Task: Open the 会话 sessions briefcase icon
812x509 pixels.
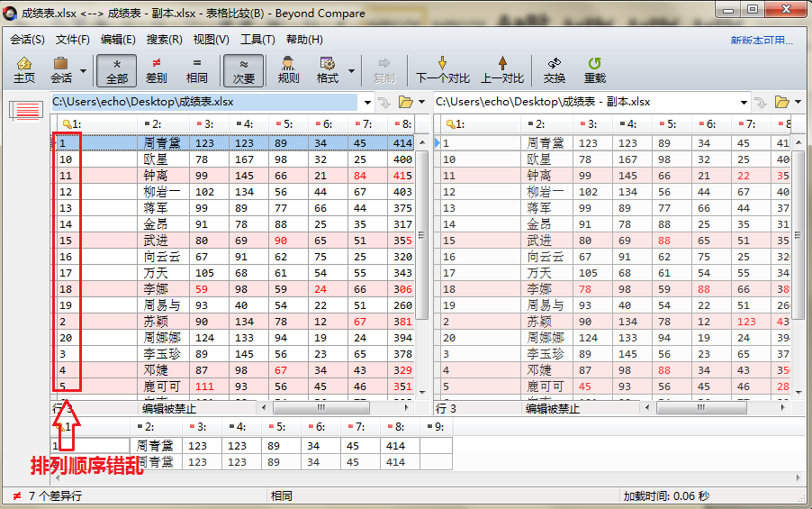Action: pos(60,69)
